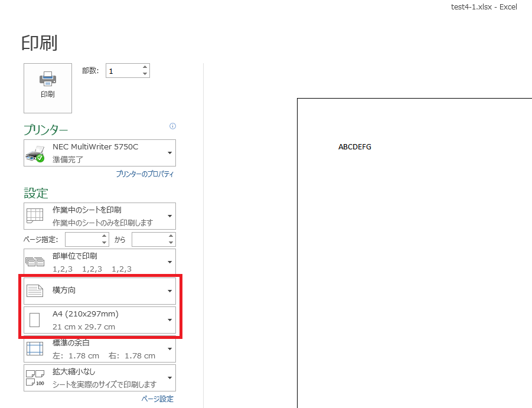Image resolution: width=532 pixels, height=408 pixels.
Task: Click the A4 paper sheet icon
Action: pos(35,320)
